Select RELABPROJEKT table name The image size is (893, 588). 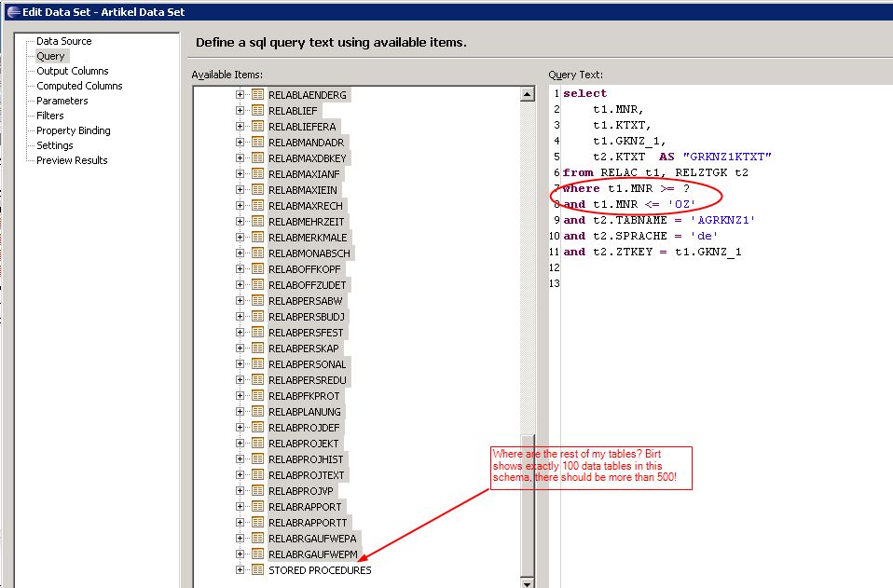click(304, 443)
